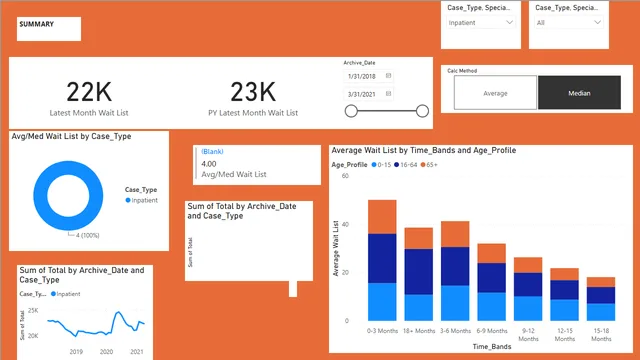
Task: Open the calendar icon beside end date 3/31/2021
Action: (x=388, y=93)
